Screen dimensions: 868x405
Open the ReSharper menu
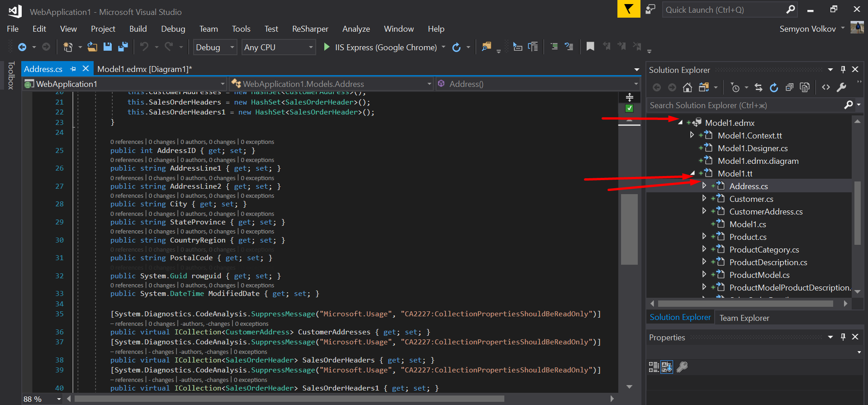point(310,29)
